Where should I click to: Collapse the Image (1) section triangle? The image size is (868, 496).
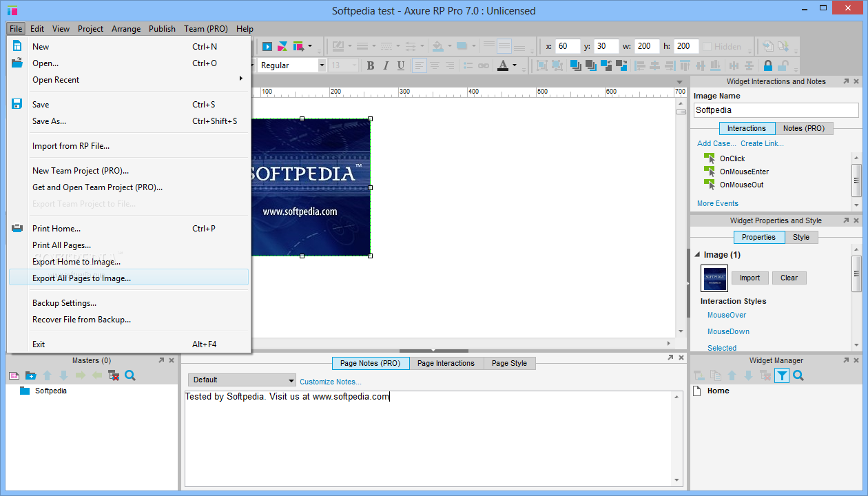pos(697,255)
